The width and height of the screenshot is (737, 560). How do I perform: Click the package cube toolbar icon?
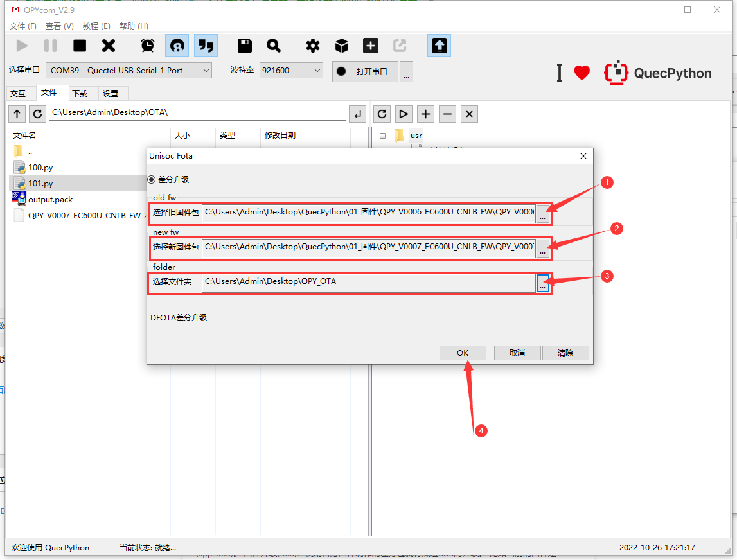coord(342,46)
